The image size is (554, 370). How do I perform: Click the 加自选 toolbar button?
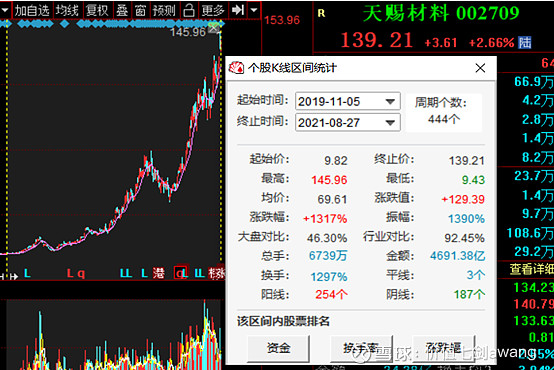click(32, 11)
